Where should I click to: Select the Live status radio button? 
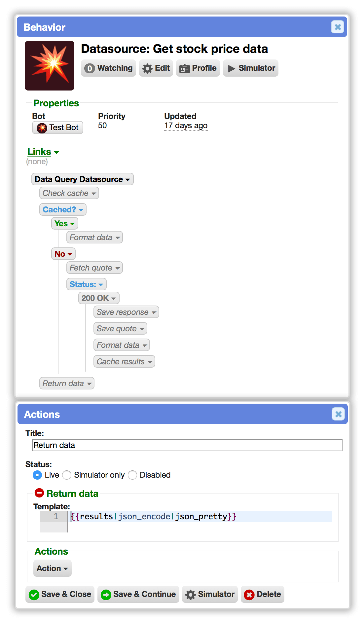tap(37, 475)
